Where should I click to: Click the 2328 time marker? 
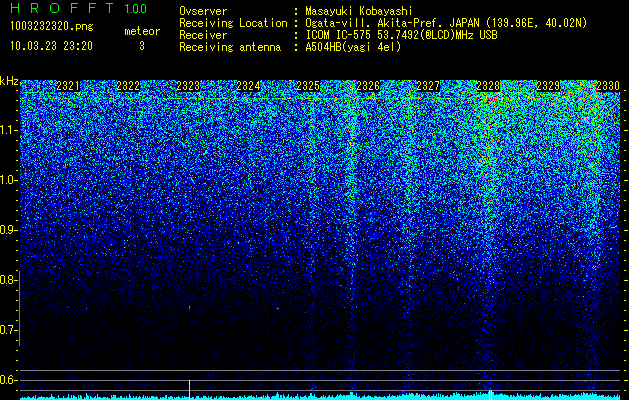(488, 86)
